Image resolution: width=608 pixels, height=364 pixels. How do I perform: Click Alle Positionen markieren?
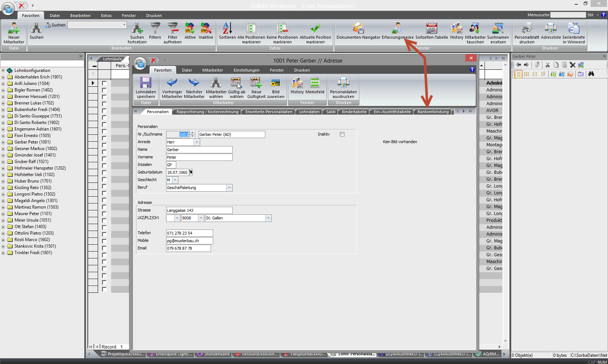[x=251, y=33]
